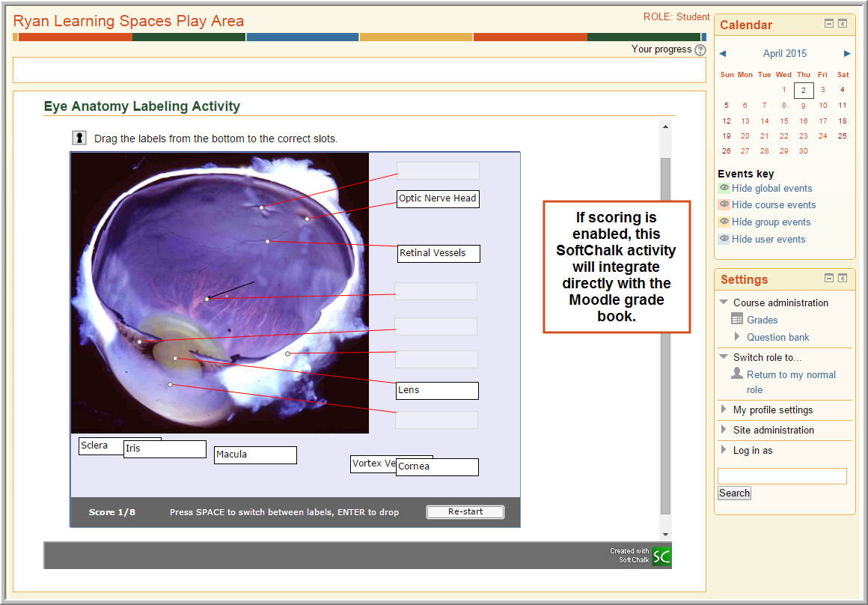Click the empty slot above Lens label
868x605 pixels.
click(436, 359)
